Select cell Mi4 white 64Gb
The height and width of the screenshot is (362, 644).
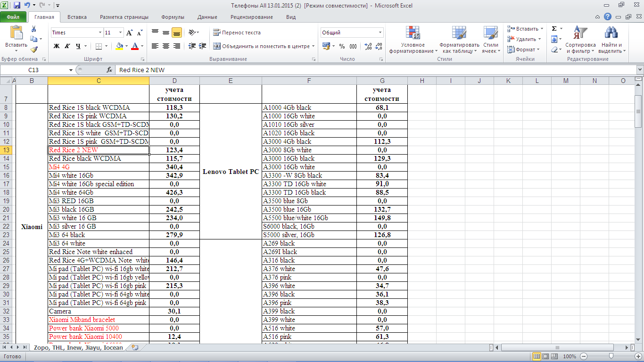pos(99,192)
